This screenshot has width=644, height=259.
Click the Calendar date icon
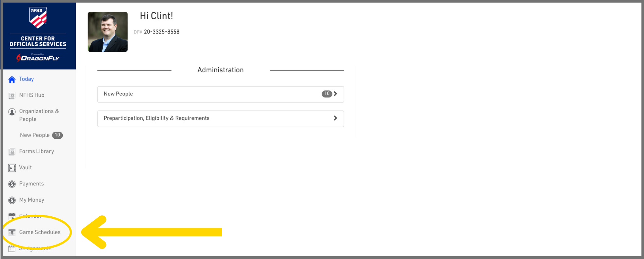point(12,216)
